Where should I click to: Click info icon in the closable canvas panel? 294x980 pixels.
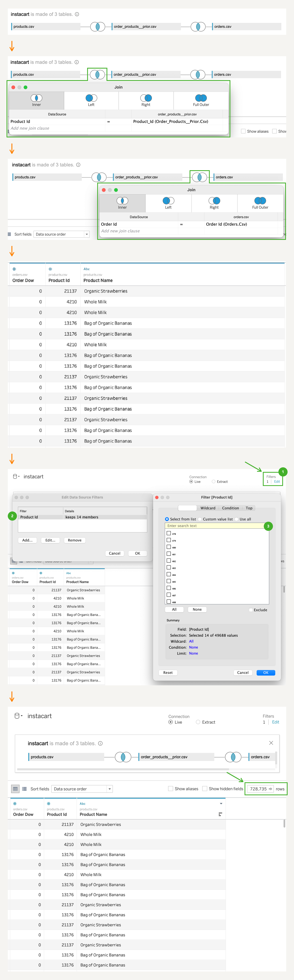[100, 743]
